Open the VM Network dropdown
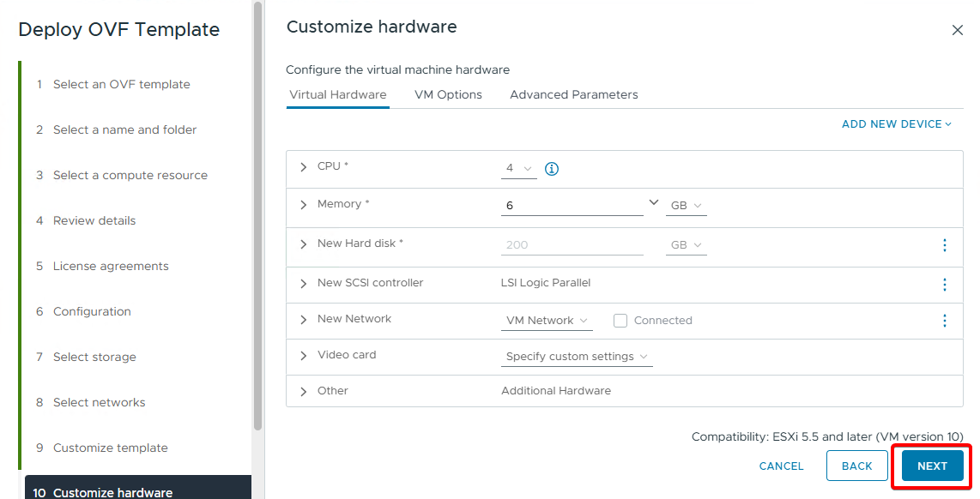This screenshot has width=980, height=499. [x=547, y=321]
